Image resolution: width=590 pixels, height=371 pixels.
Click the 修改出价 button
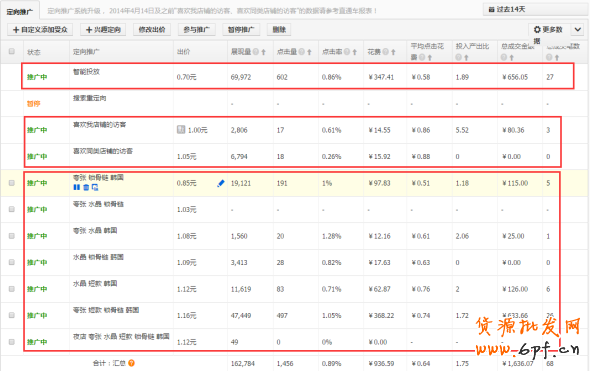click(152, 29)
